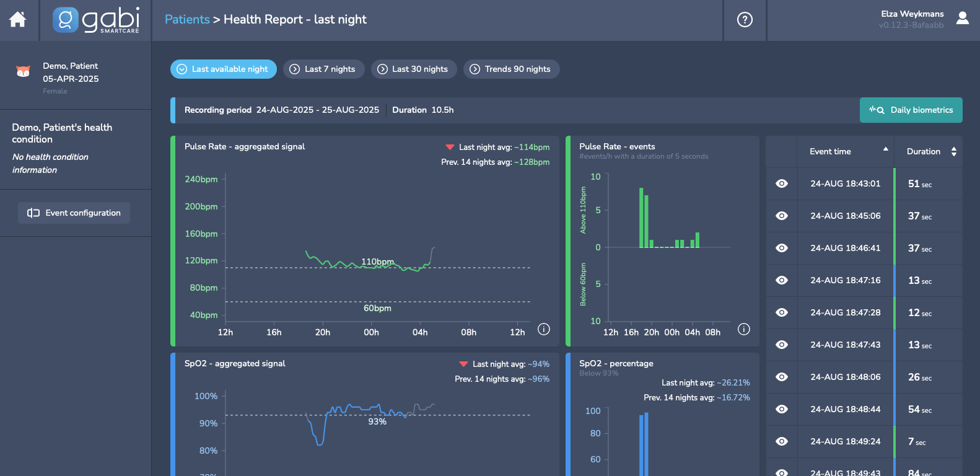Toggle eye icon for 18:49:24 event

coord(782,441)
